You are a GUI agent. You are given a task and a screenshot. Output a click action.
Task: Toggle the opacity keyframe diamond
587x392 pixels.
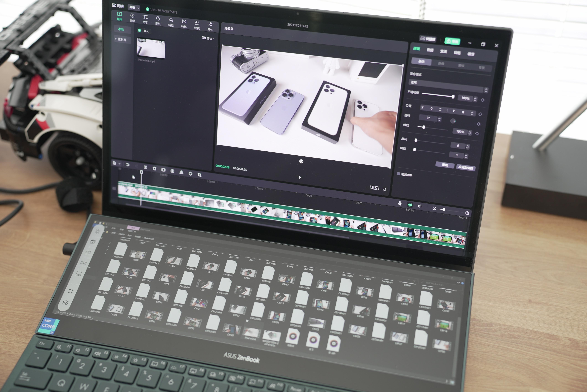482,100
